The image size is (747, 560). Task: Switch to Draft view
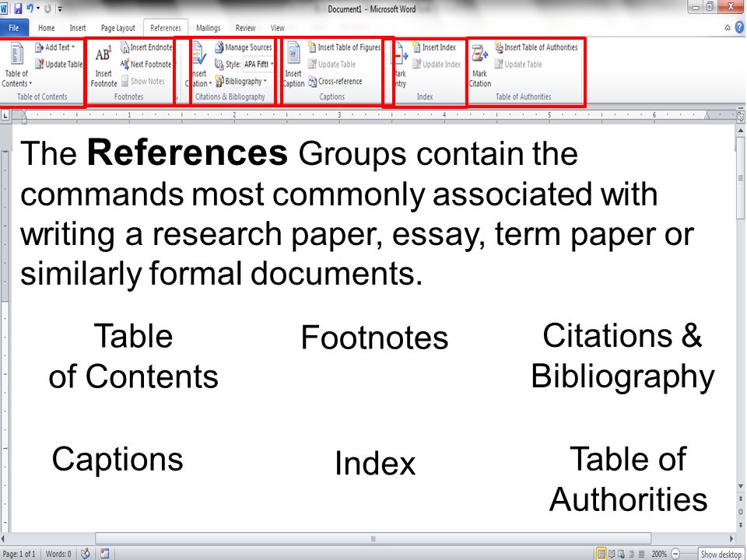(641, 554)
